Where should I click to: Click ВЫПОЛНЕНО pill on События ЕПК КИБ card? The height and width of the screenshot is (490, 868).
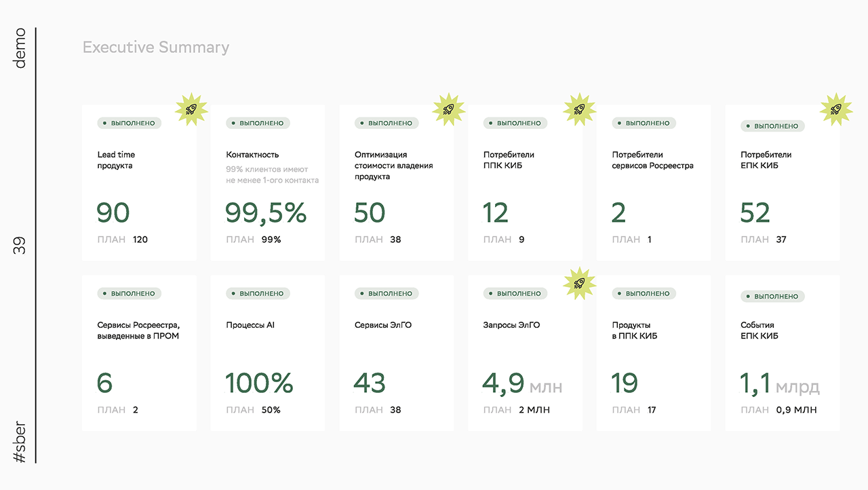[x=772, y=297]
